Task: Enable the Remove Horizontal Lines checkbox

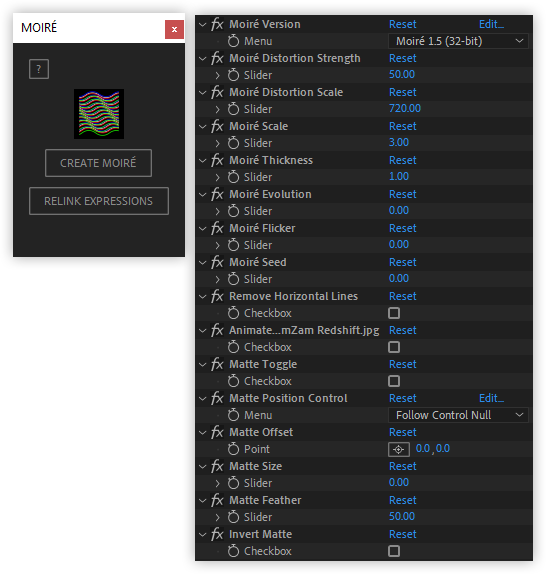Action: click(x=394, y=313)
